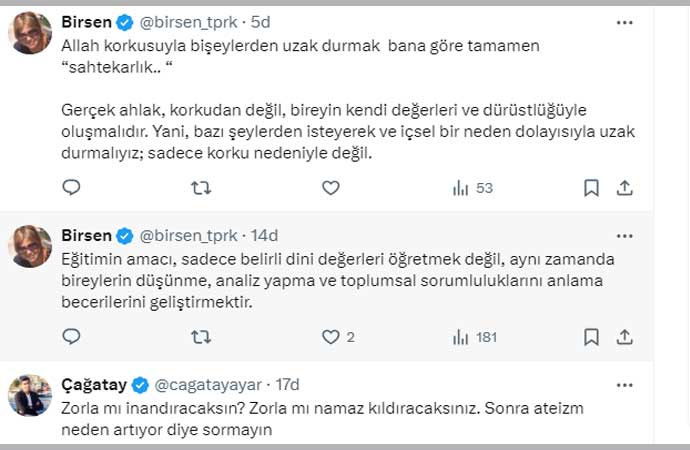Screen dimensions: 690x450
Task: Retweet the first Birsen tweet
Action: point(200,187)
